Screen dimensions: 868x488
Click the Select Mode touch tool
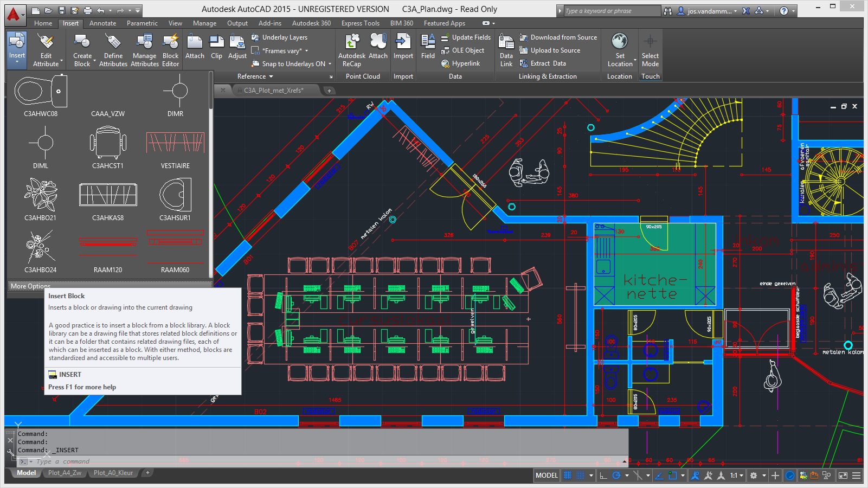(x=650, y=49)
